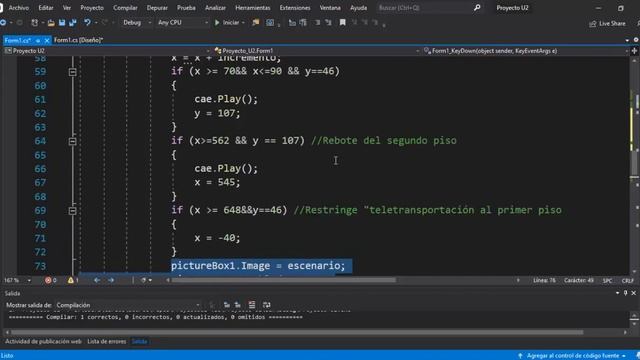This screenshot has height=360, width=640.
Task: Collapse the if block at line 59
Action: [x=73, y=72]
